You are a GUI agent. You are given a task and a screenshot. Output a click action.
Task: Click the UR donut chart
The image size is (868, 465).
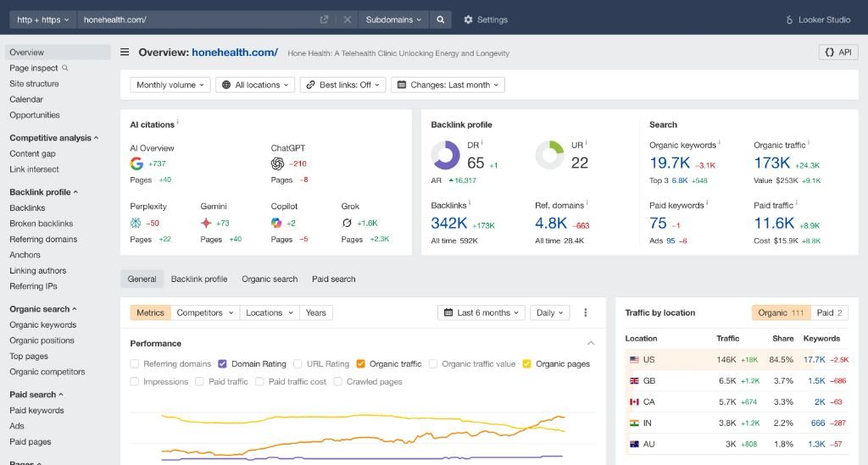549,155
